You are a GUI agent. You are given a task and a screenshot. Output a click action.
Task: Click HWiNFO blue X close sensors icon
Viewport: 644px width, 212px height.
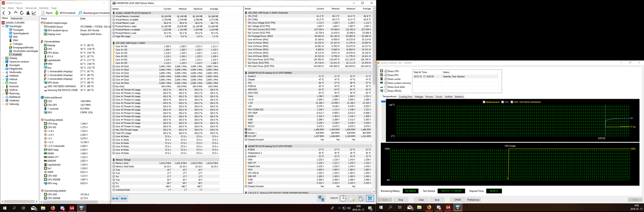pyautogui.click(x=370, y=198)
